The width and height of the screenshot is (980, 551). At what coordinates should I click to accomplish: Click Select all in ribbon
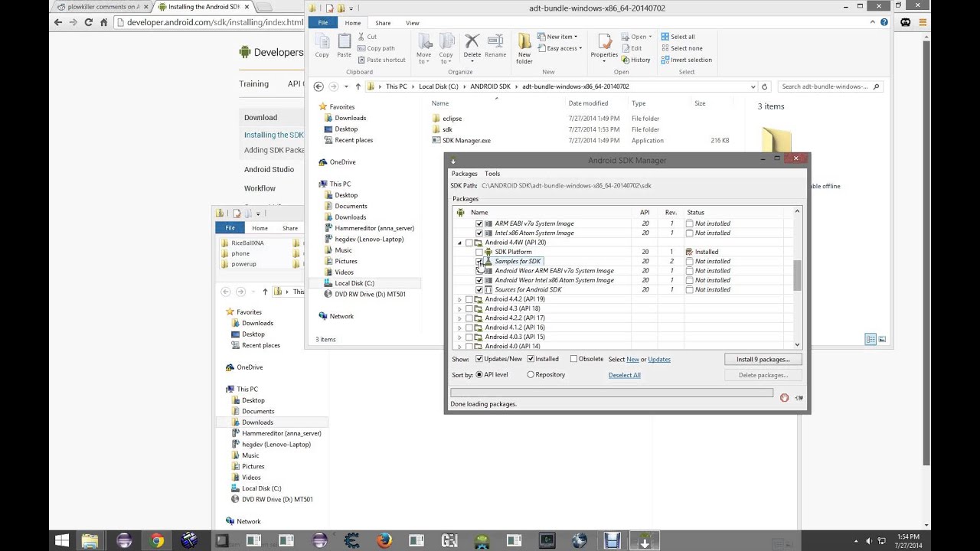click(x=678, y=37)
